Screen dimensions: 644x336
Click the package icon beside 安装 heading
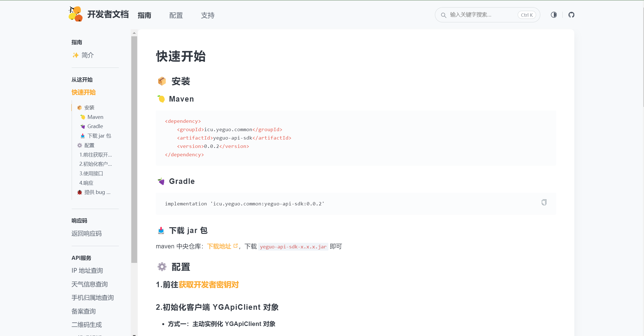[161, 81]
